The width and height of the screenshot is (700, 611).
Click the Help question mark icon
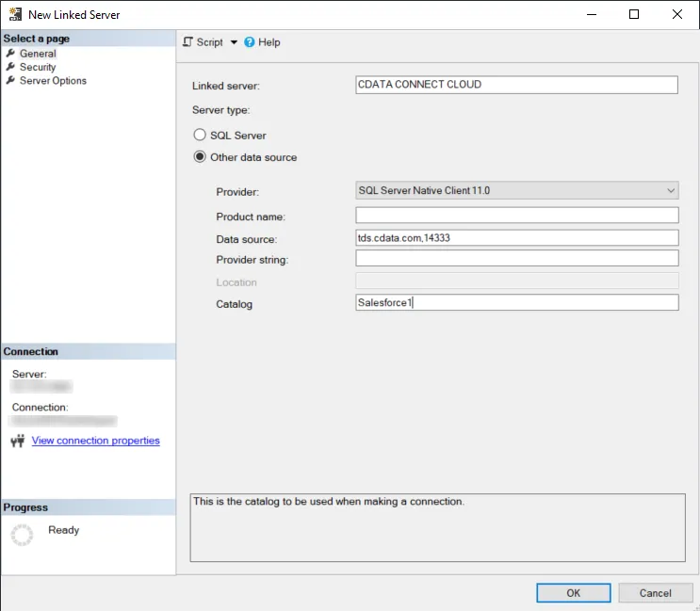[x=250, y=42]
